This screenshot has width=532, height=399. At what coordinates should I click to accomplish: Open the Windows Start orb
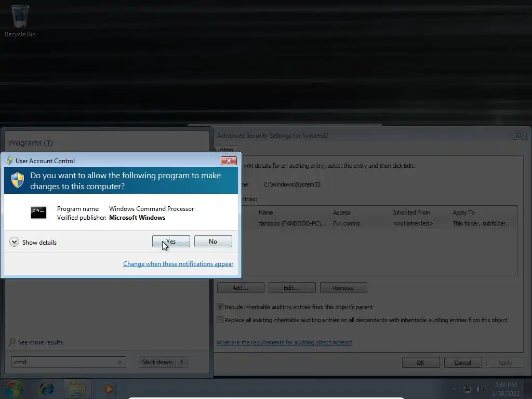coord(14,389)
